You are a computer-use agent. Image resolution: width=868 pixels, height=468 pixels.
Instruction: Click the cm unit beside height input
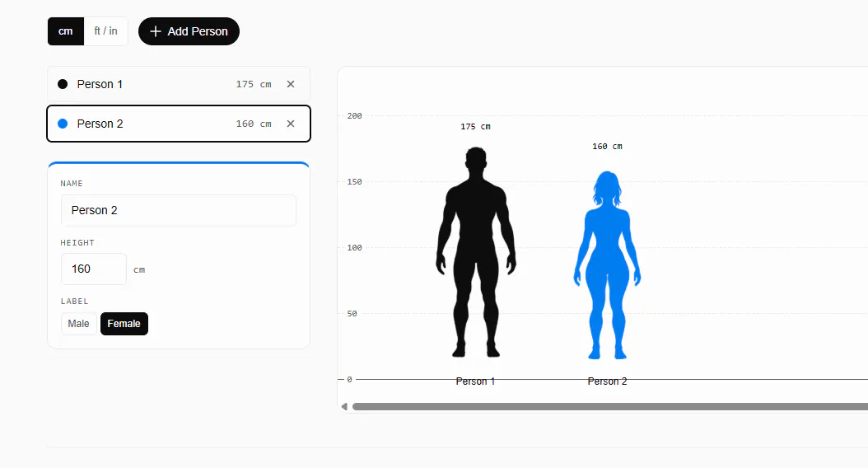[139, 269]
